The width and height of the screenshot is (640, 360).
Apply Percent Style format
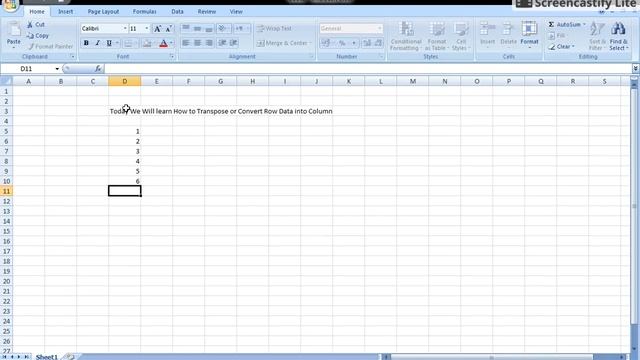click(342, 43)
